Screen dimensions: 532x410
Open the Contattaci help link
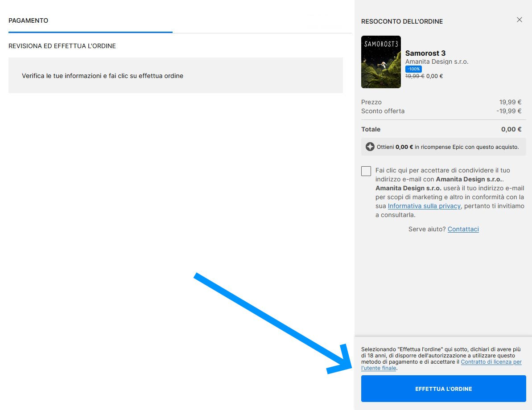pyautogui.click(x=463, y=229)
